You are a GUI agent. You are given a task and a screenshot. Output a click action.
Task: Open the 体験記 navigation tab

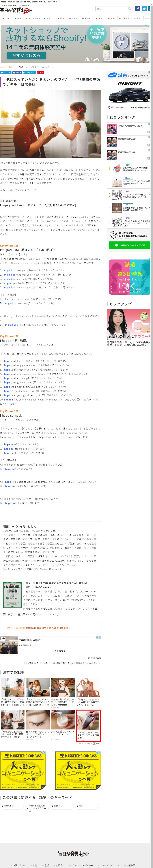tap(74, 18)
